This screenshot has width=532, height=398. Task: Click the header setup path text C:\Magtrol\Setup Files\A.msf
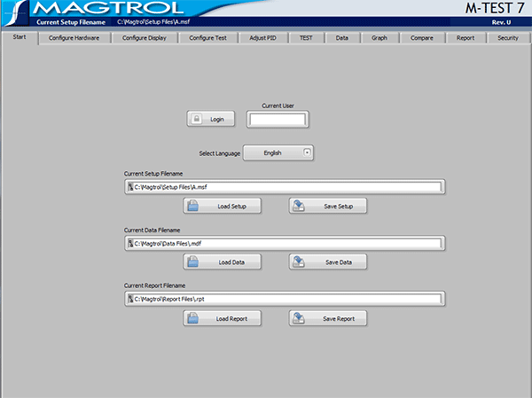click(x=153, y=21)
